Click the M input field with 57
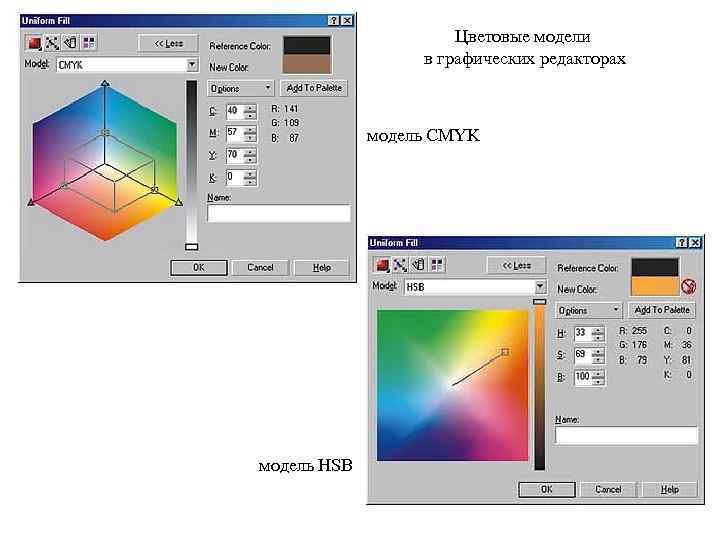Image resolution: width=720 pixels, height=540 pixels. point(235,134)
